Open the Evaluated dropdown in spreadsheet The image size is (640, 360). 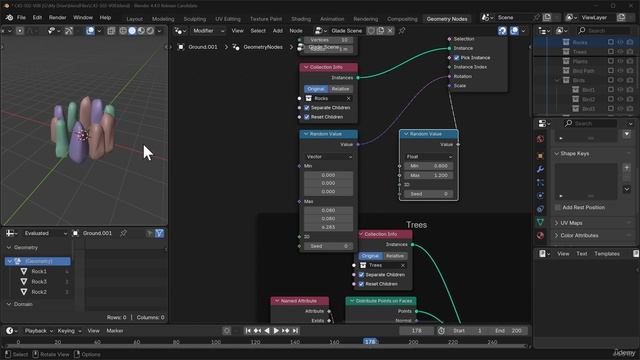(45, 233)
